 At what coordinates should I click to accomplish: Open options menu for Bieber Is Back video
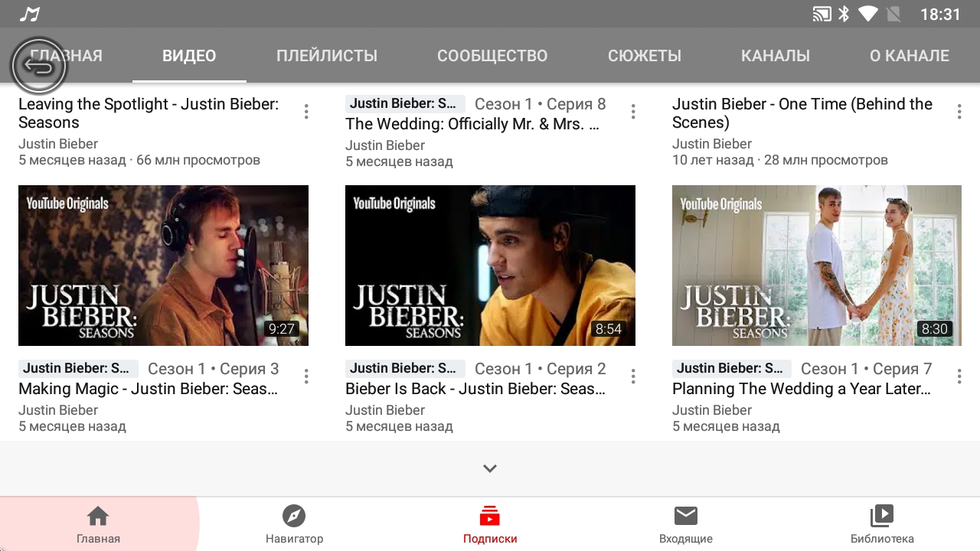coord(633,377)
